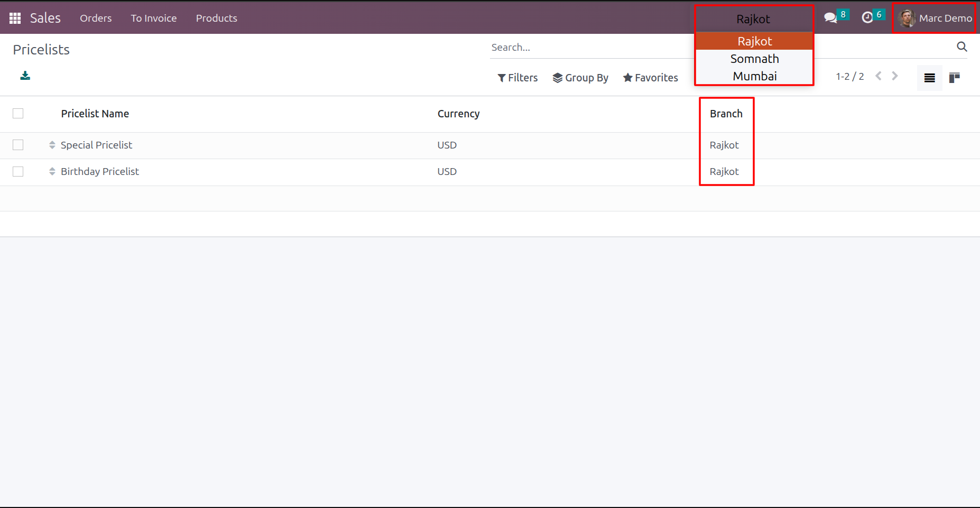
Task: Check the Special Pricelist row checkbox
Action: click(18, 145)
